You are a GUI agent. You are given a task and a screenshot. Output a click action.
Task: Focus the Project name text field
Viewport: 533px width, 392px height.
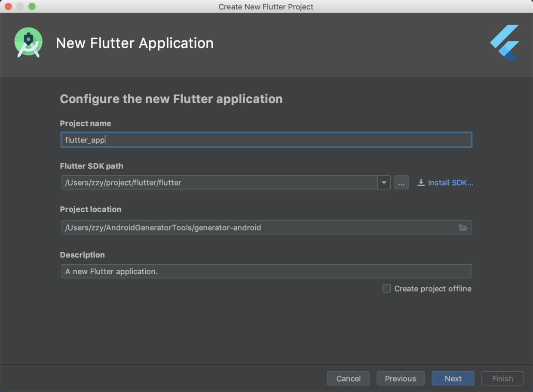tap(266, 140)
